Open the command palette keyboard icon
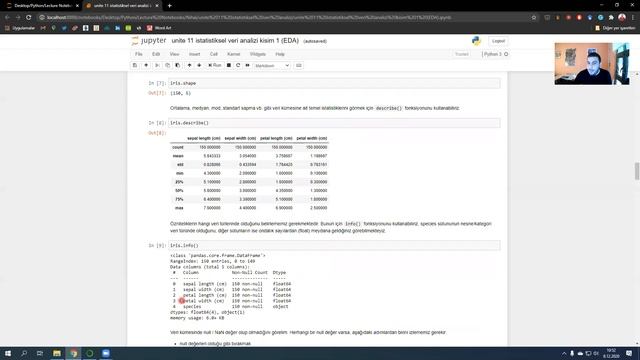 pyautogui.click(x=299, y=65)
